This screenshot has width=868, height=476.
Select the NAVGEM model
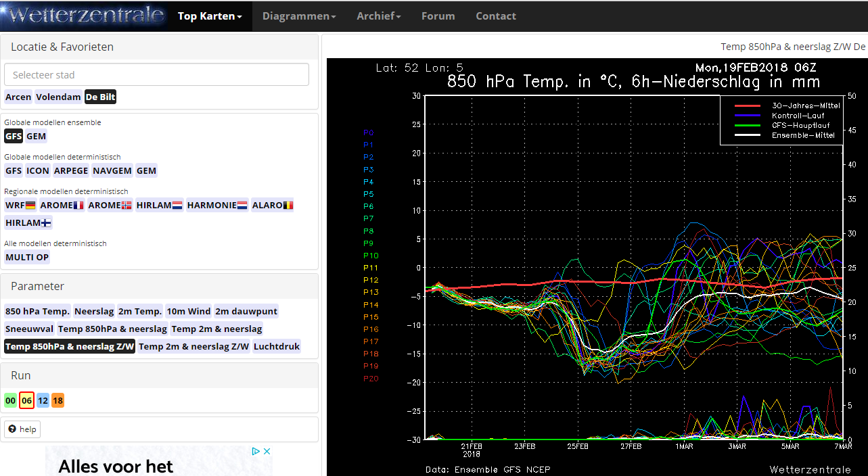click(x=112, y=170)
